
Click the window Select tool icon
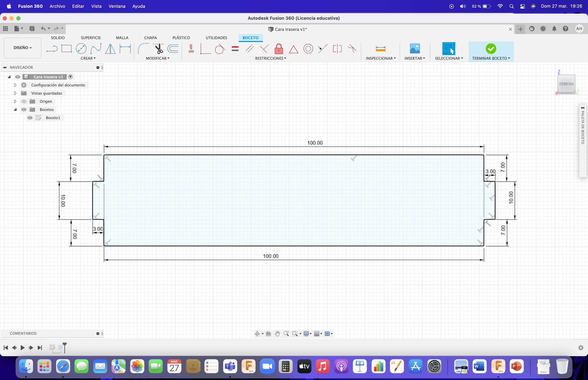449,49
